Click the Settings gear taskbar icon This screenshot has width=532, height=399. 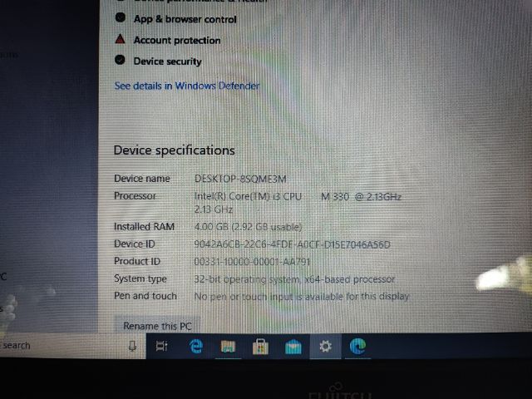click(x=325, y=347)
